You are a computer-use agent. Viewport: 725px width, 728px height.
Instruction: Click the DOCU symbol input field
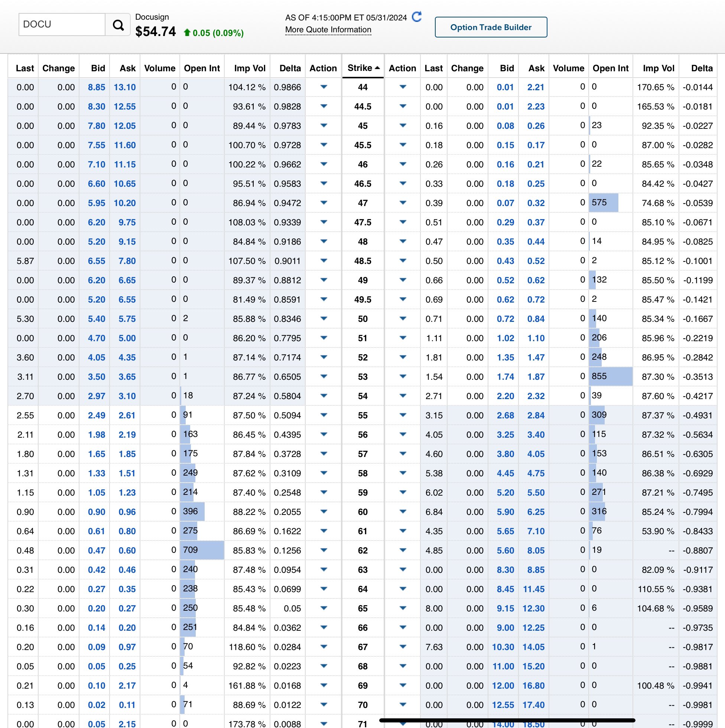click(62, 25)
